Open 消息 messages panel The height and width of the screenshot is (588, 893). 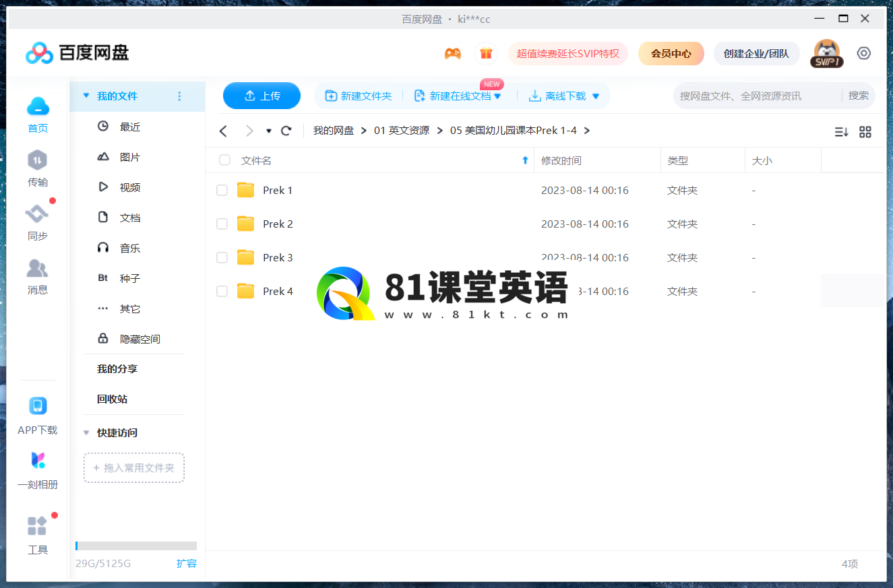[x=38, y=277]
